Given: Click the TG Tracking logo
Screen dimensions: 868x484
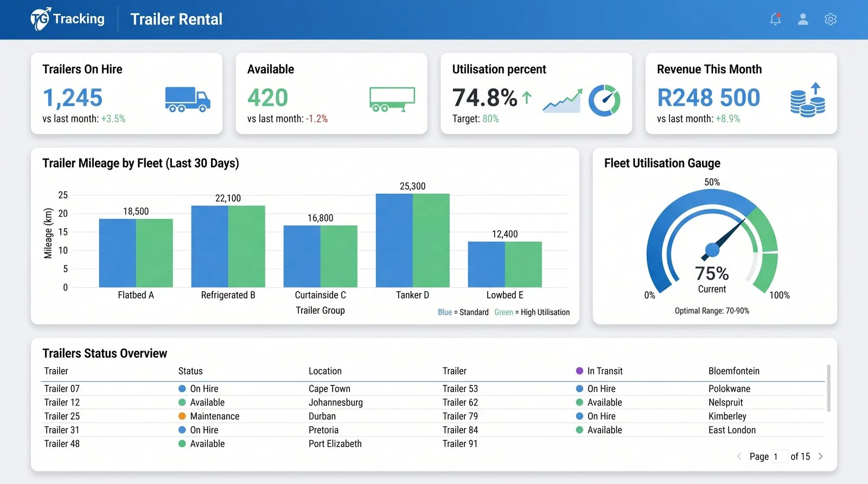Looking at the screenshot, I should point(67,19).
